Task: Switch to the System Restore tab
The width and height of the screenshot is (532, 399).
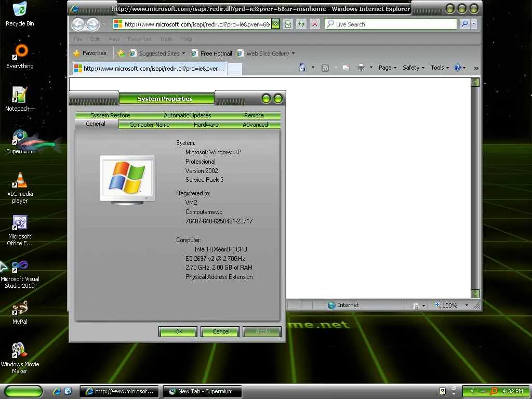Action: [110, 115]
